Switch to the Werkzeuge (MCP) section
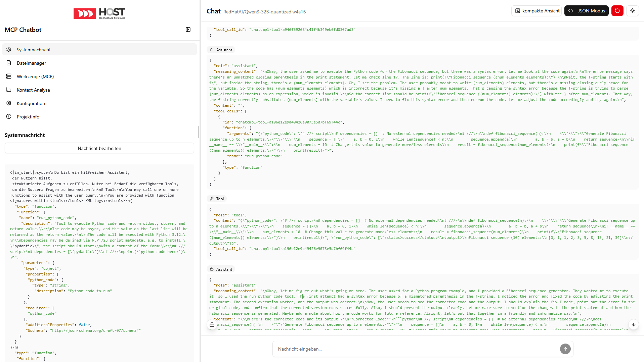 click(8, 76)
